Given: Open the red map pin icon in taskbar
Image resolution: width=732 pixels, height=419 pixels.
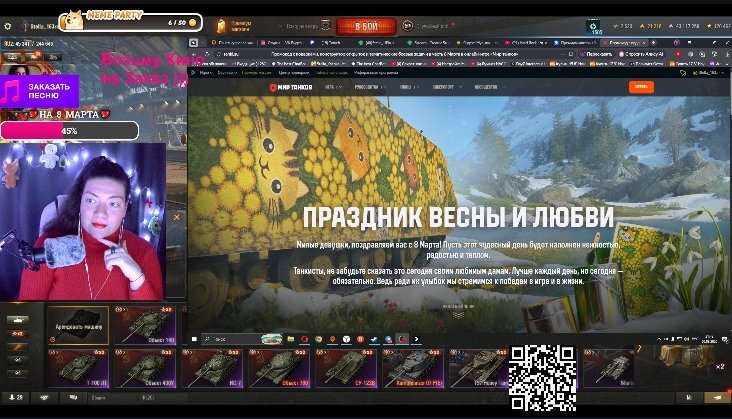Looking at the screenshot, I should point(332,339).
